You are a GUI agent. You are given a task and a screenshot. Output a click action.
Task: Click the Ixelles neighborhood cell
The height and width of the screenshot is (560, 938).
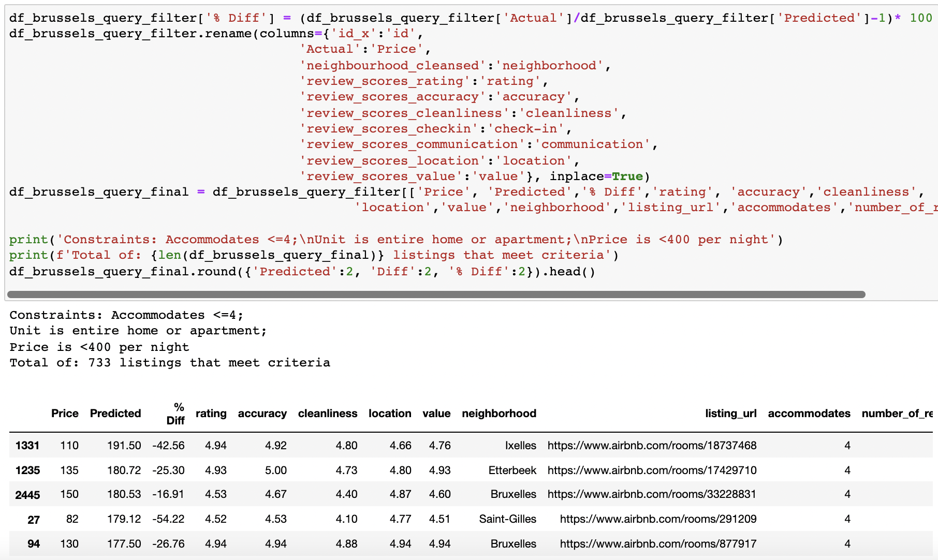tap(521, 446)
